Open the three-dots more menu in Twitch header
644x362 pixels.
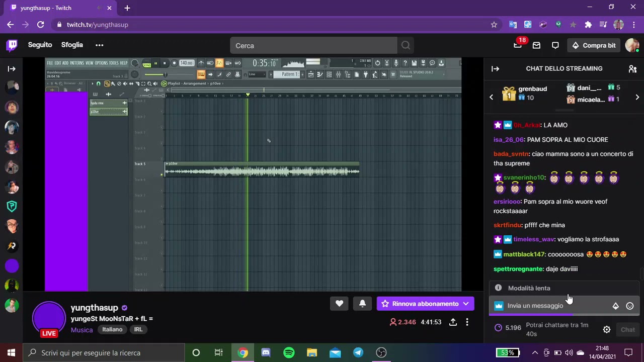point(99,45)
